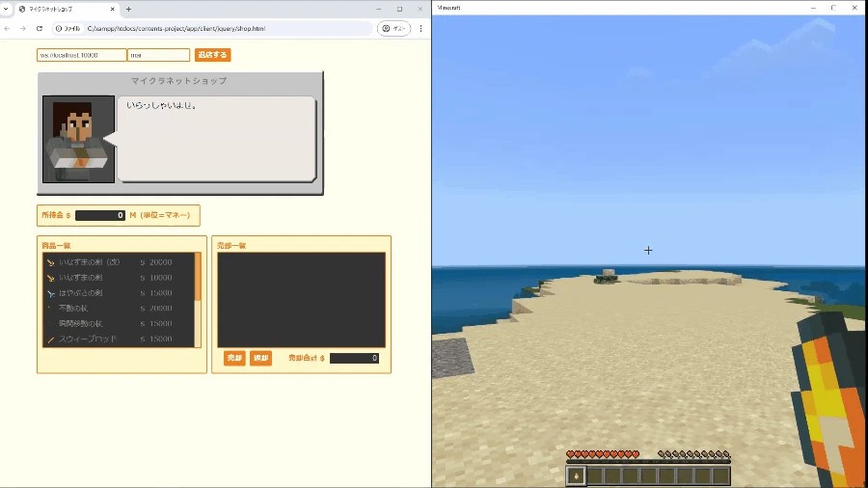This screenshot has width=868, height=488.
Task: Go back in the browser
Action: pyautogui.click(x=7, y=28)
